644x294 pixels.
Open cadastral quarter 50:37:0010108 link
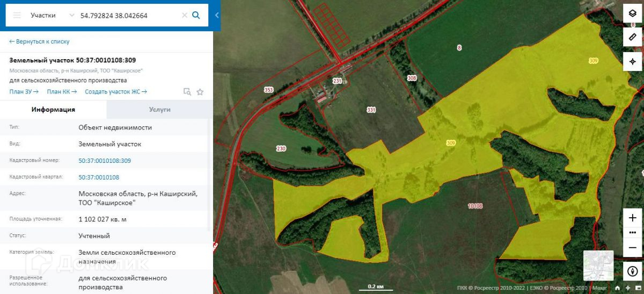click(99, 177)
